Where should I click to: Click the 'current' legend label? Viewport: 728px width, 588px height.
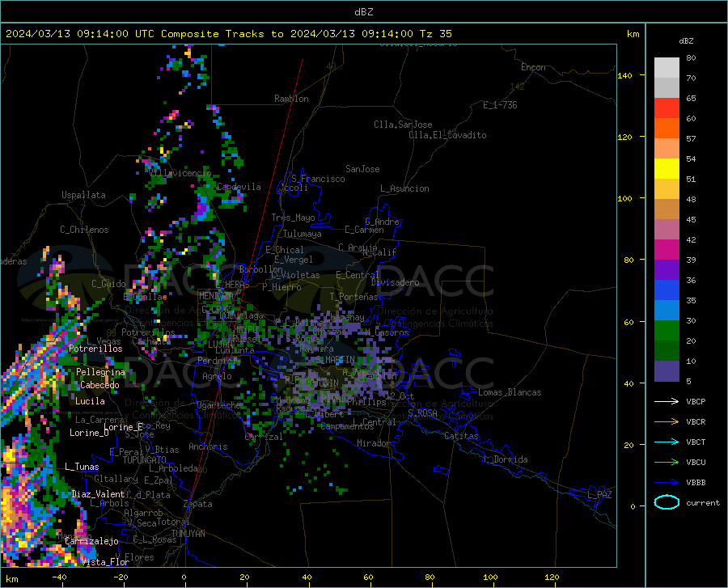703,503
